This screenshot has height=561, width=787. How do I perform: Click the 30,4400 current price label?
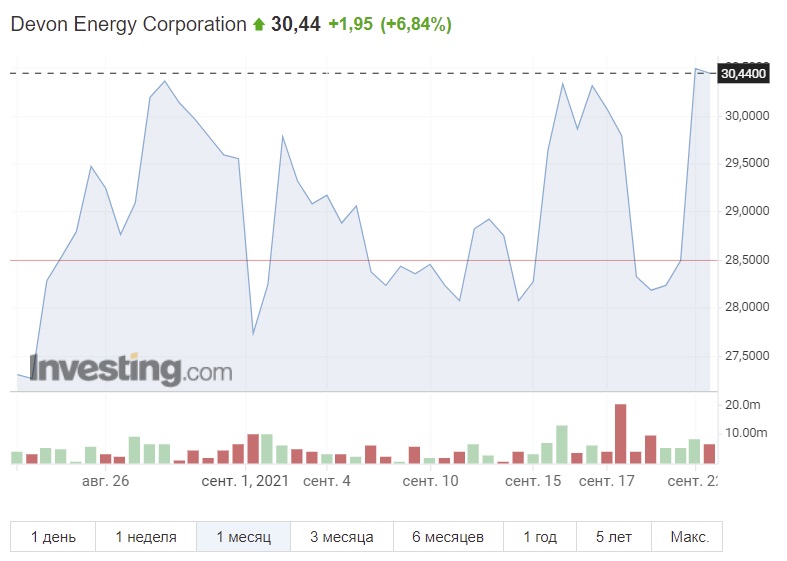click(x=743, y=74)
